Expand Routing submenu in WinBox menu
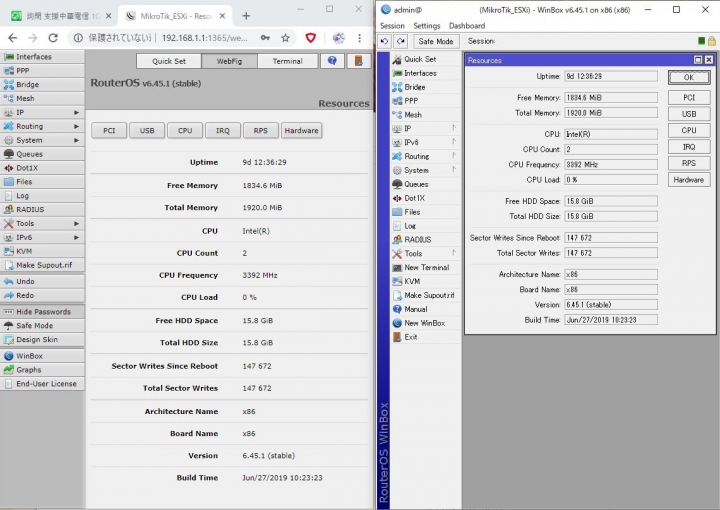 tap(425, 156)
